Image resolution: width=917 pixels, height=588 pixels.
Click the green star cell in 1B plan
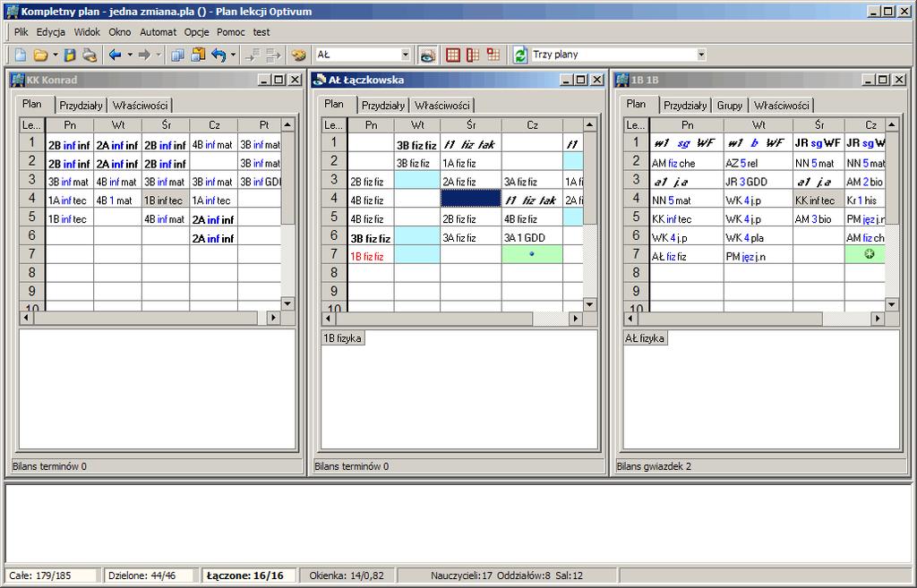(865, 255)
